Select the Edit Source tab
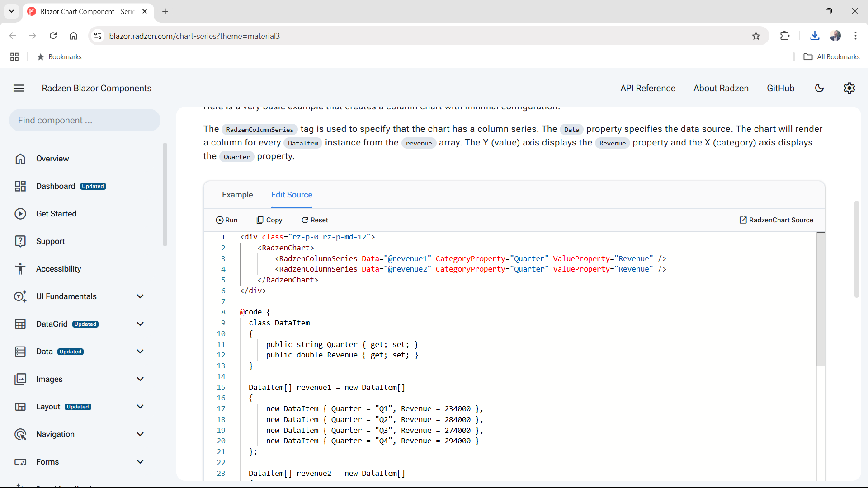This screenshot has height=488, width=868. pyautogui.click(x=292, y=195)
